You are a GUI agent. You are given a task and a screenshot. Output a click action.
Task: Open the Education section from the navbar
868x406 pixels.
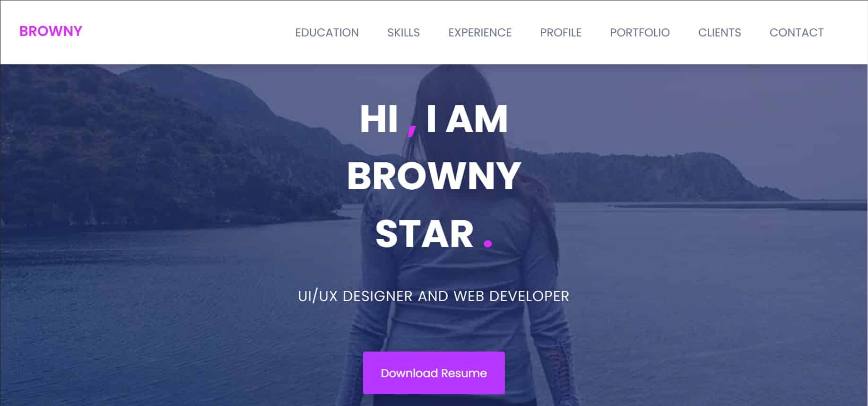[327, 33]
